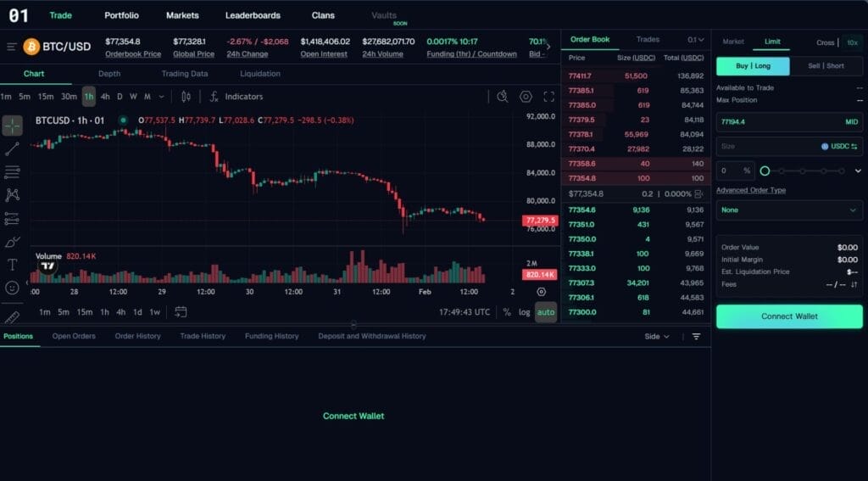Open the Clans page
The image size is (868, 481).
[323, 15]
